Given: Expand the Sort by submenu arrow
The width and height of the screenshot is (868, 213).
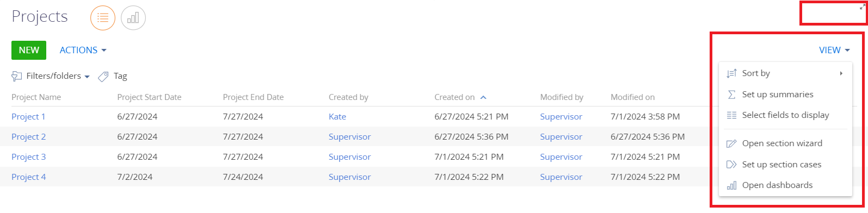Looking at the screenshot, I should [x=841, y=73].
